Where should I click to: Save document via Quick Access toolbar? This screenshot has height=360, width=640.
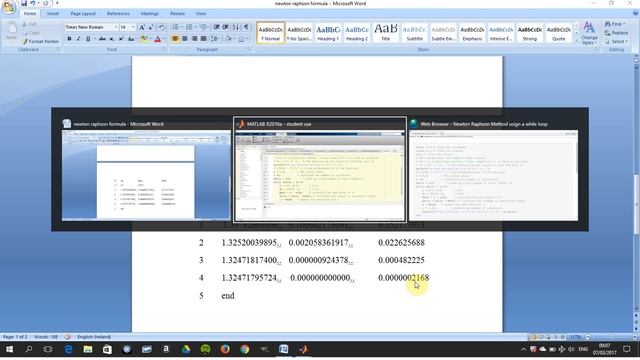pyautogui.click(x=24, y=4)
